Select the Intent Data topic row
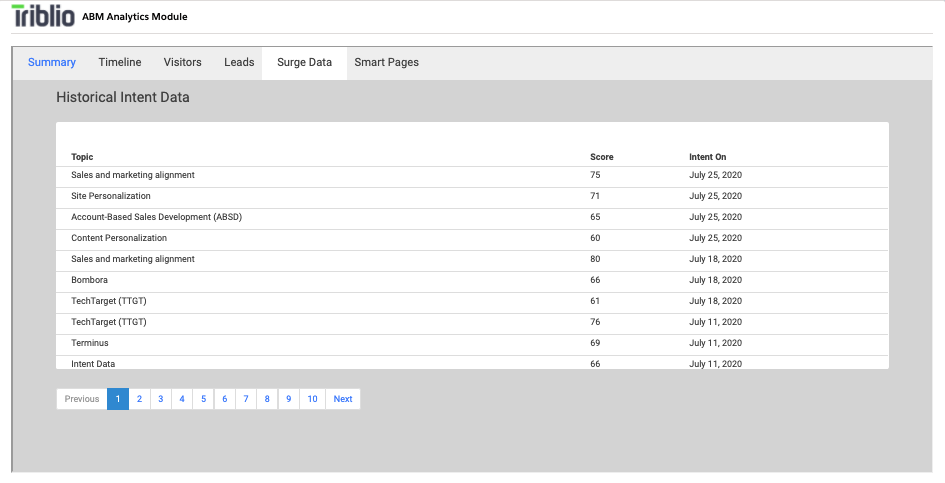The image size is (945, 483). (472, 362)
